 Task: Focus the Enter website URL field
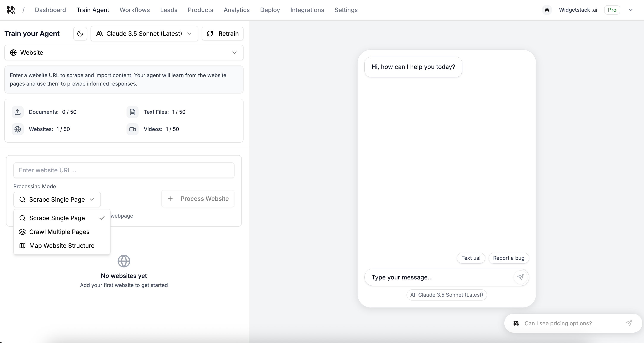pos(124,170)
